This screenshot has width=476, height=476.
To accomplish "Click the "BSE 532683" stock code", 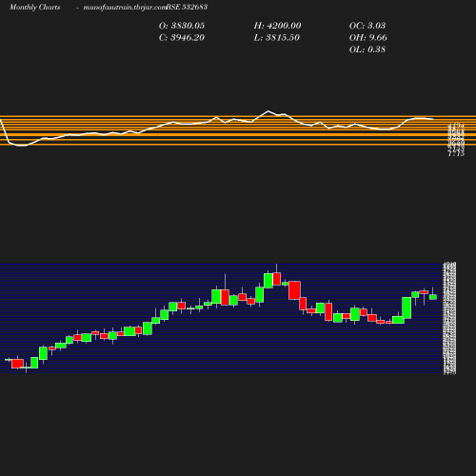I will coord(187,7).
